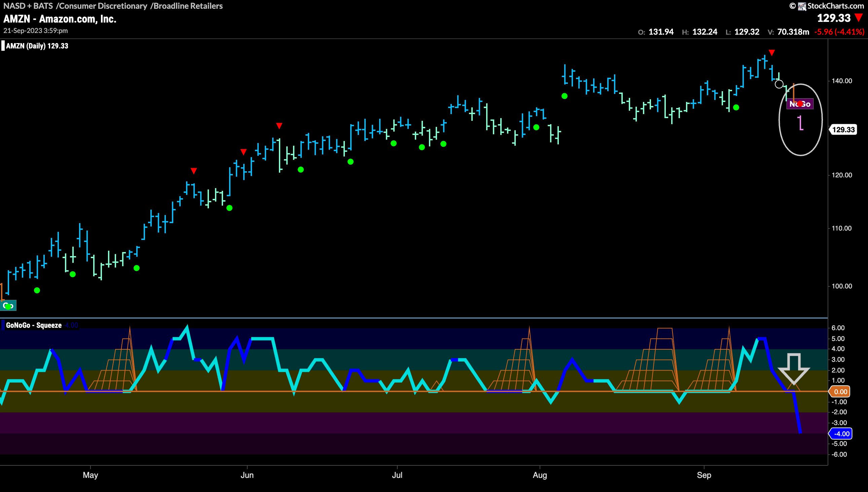Click the volume value 70.318m
The image size is (868, 492).
tap(793, 32)
